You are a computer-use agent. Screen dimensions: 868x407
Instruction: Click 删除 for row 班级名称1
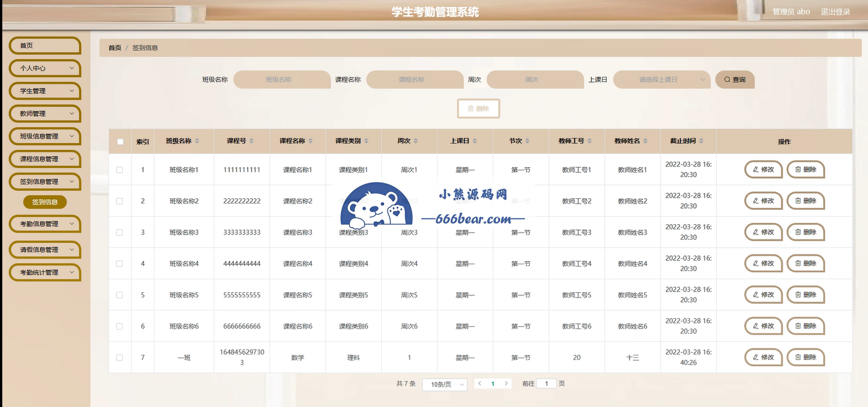[x=806, y=170]
